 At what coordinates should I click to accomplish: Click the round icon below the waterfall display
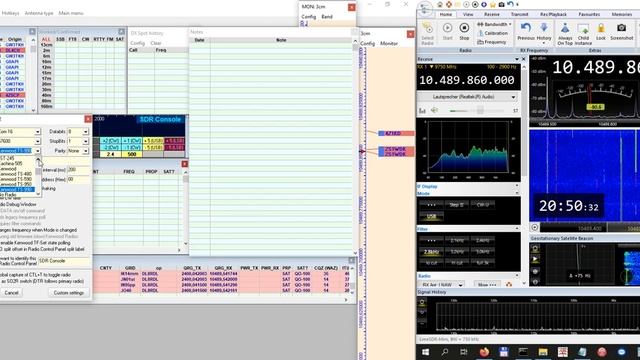pyautogui.click(x=535, y=227)
